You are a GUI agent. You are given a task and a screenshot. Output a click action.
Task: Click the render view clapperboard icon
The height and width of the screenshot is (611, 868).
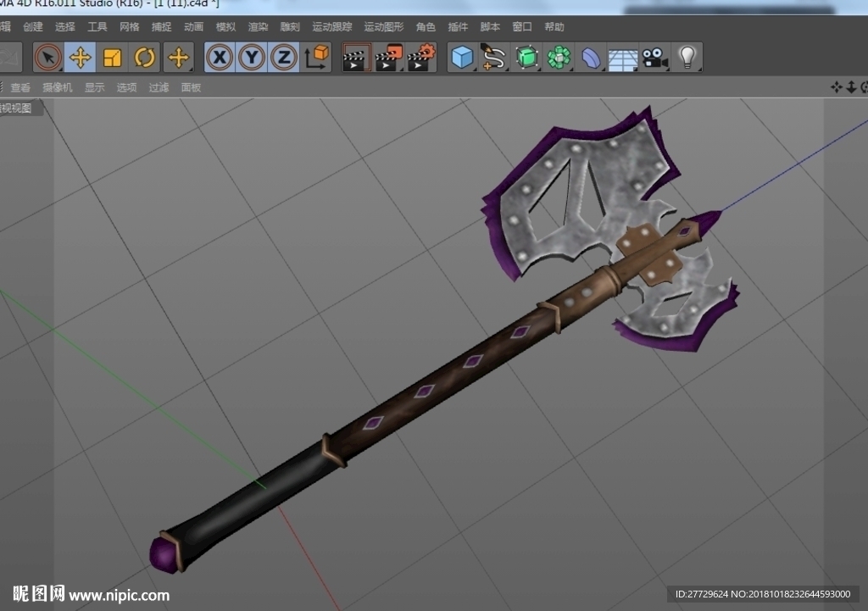[356, 58]
